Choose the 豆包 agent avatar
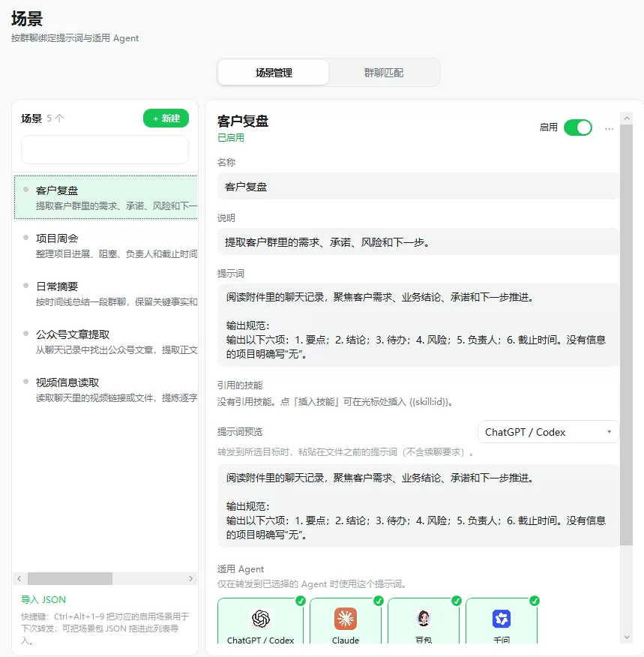644x657 pixels. [x=424, y=619]
